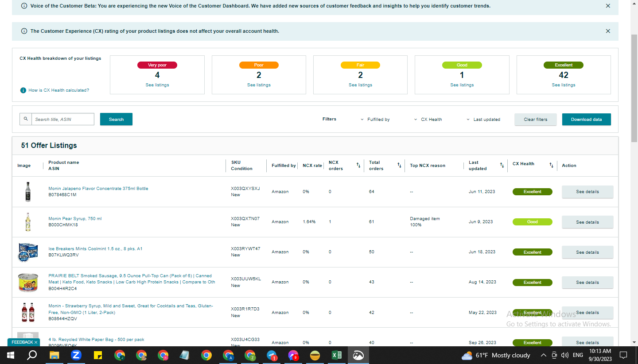Click the info icon beside CX Health calculated
Image resolution: width=638 pixels, height=364 pixels.
(23, 90)
